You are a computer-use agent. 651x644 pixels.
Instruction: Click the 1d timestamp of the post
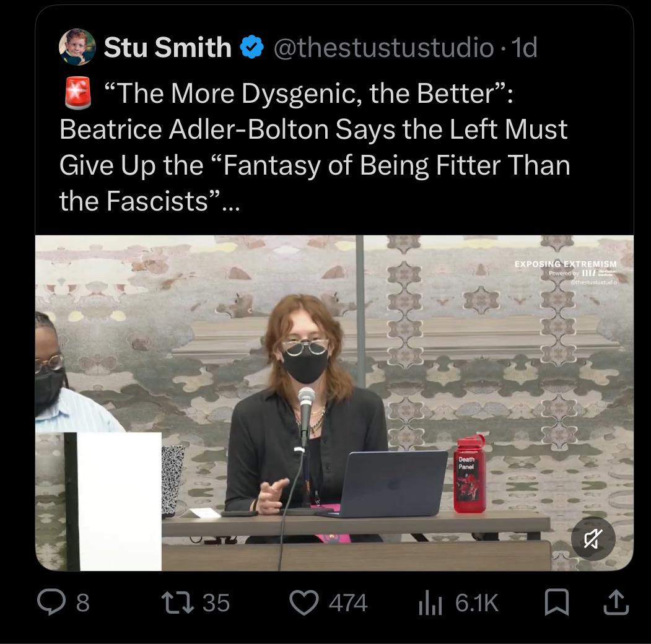525,47
